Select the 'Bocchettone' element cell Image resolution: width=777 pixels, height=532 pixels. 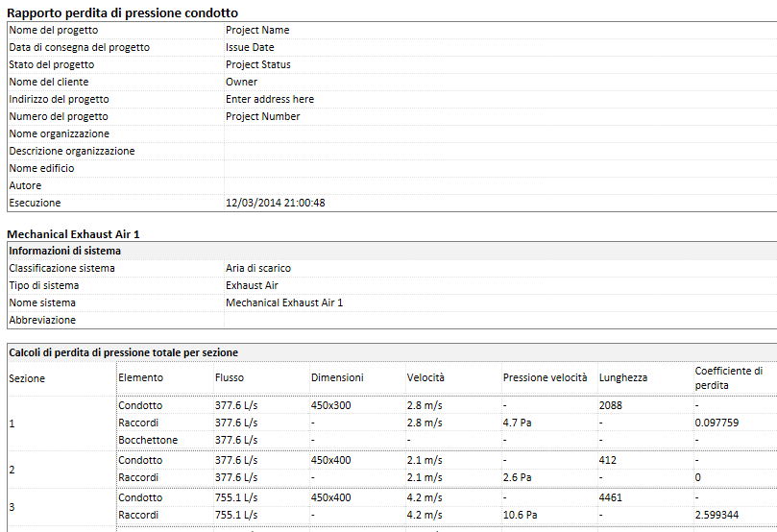(x=148, y=440)
